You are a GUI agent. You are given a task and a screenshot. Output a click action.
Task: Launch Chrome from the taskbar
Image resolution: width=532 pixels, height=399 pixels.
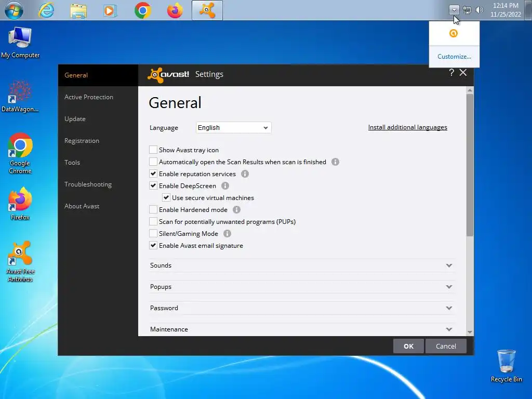143,10
